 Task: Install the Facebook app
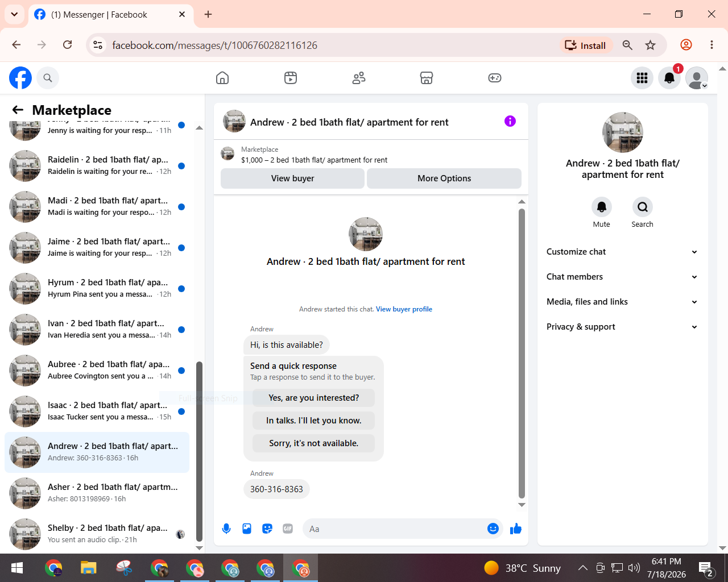click(585, 45)
